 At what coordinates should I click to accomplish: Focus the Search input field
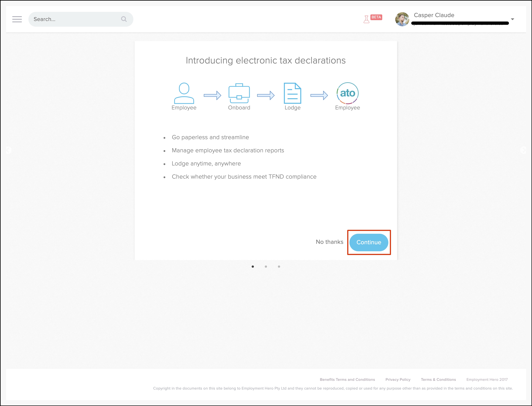tap(75, 19)
